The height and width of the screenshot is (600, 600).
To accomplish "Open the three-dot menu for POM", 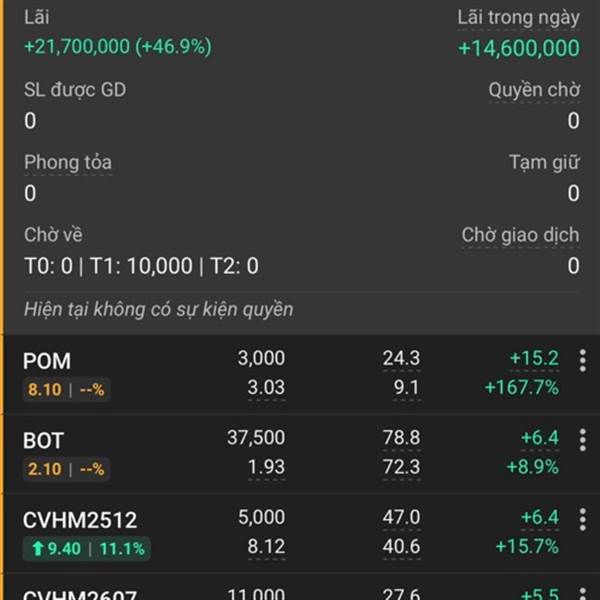I will [583, 360].
